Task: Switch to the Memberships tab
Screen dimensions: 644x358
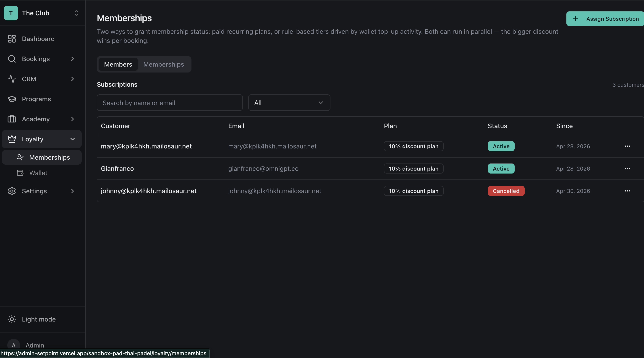Action: pos(163,64)
